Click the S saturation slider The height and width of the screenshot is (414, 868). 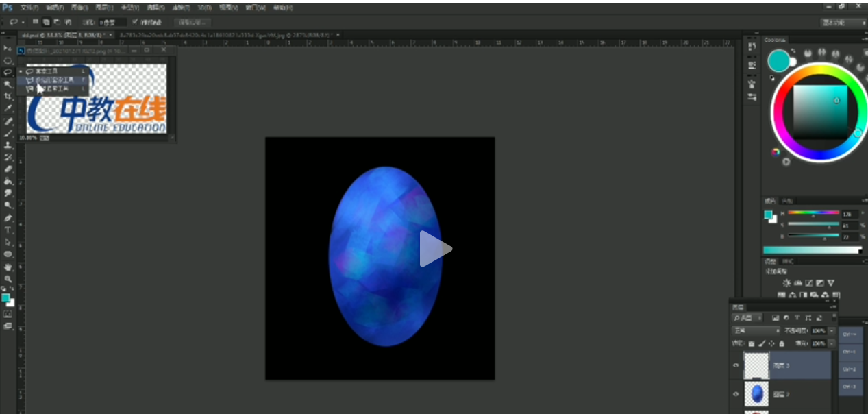pyautogui.click(x=813, y=224)
